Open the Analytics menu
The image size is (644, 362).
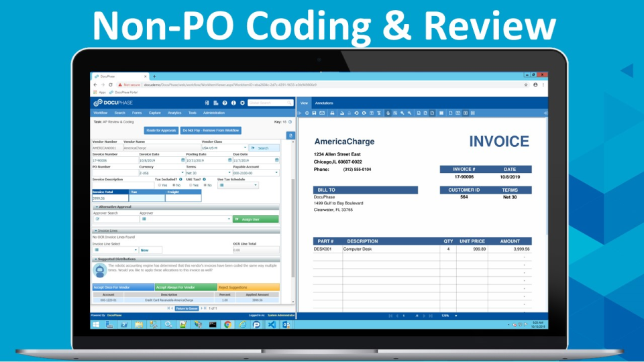[174, 113]
